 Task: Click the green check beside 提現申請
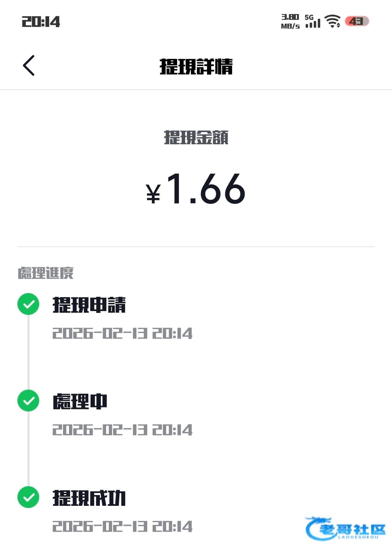[x=28, y=304]
